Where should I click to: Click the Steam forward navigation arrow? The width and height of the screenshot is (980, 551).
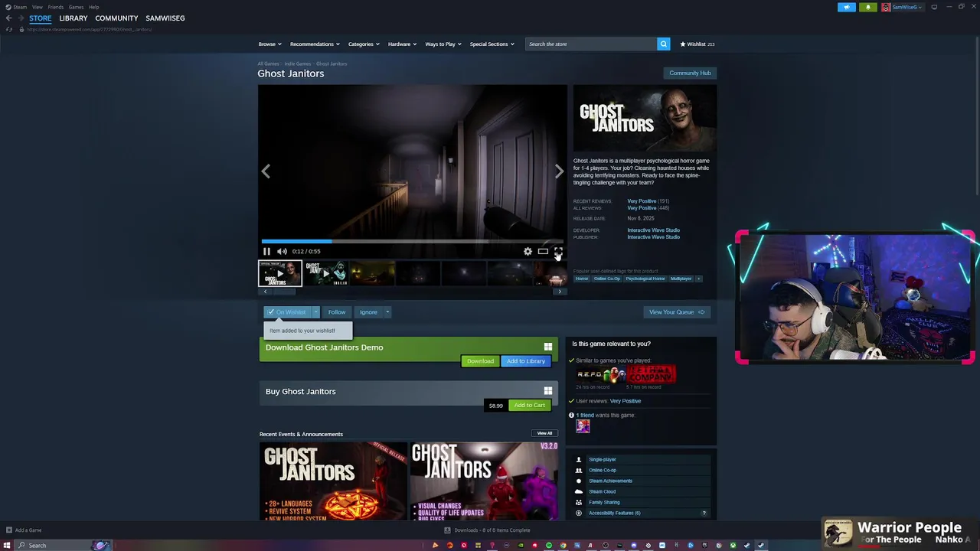20,18
